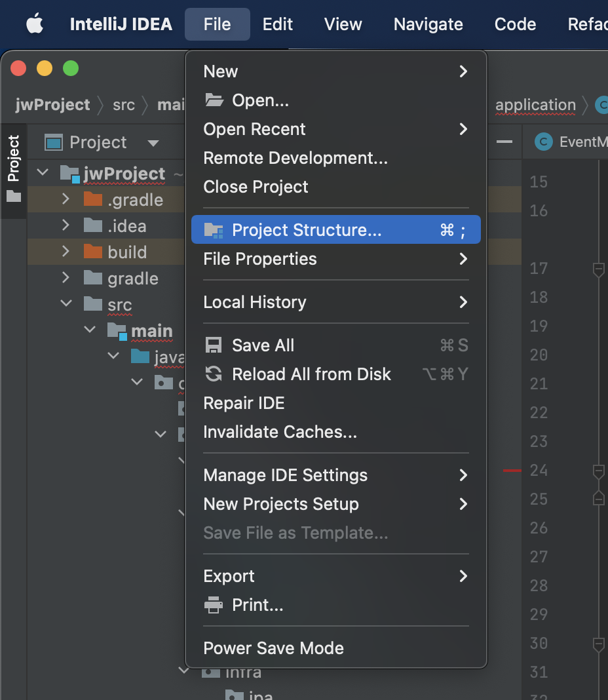This screenshot has width=608, height=700.
Task: Switch to the EventM editor tab
Action: tap(571, 142)
